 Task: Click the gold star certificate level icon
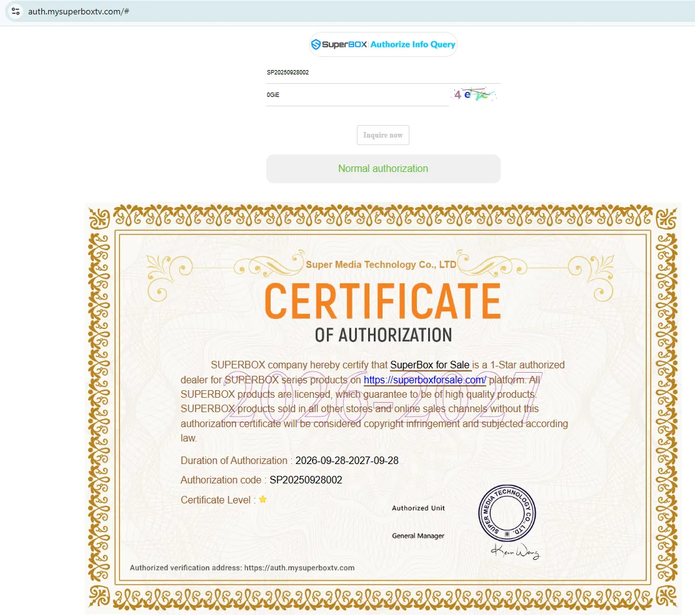[x=263, y=499]
